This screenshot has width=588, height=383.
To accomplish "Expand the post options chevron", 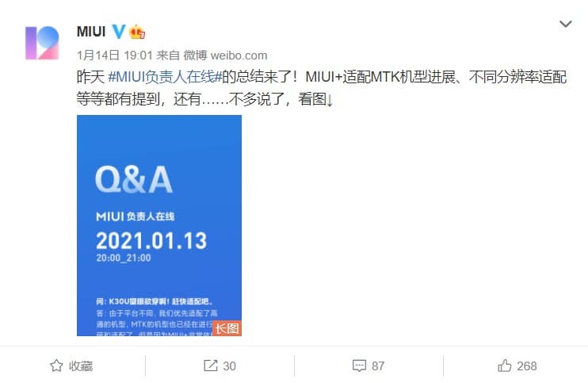I will tap(565, 25).
